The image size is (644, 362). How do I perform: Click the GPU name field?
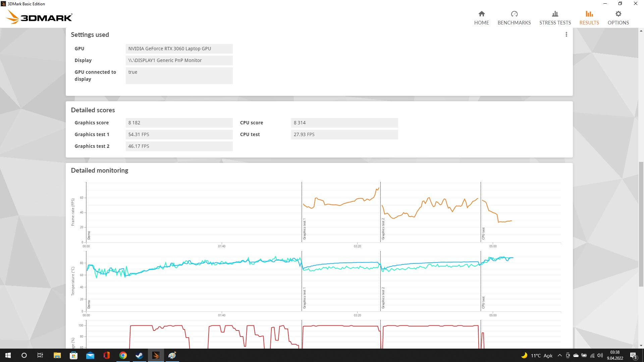[179, 49]
